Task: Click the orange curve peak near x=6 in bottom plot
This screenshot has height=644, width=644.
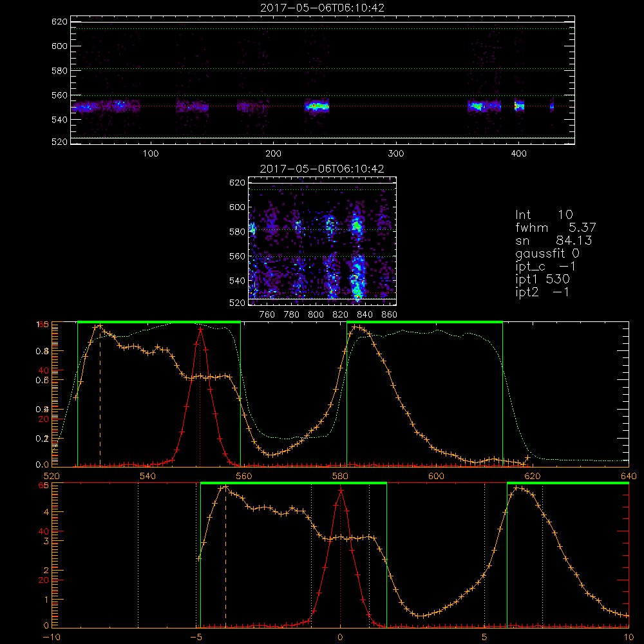Action: (518, 488)
